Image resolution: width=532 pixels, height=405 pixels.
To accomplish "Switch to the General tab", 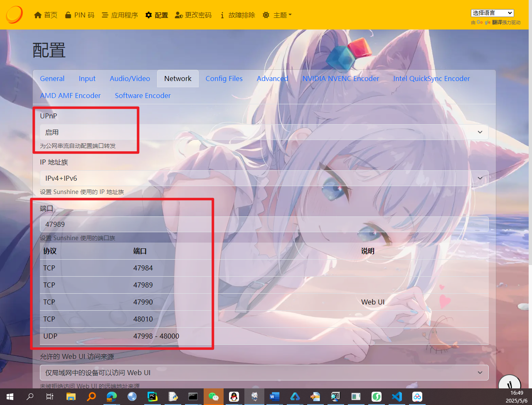I will click(52, 79).
